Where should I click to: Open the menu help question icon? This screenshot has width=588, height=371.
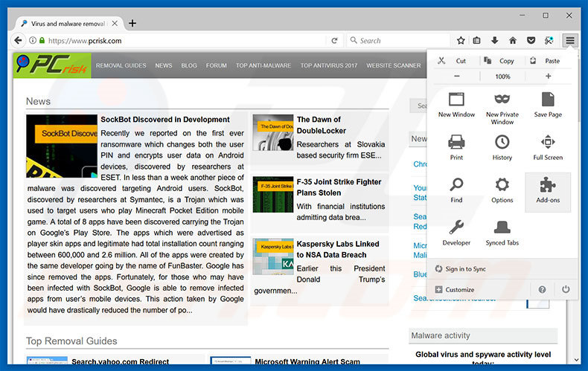click(x=542, y=290)
